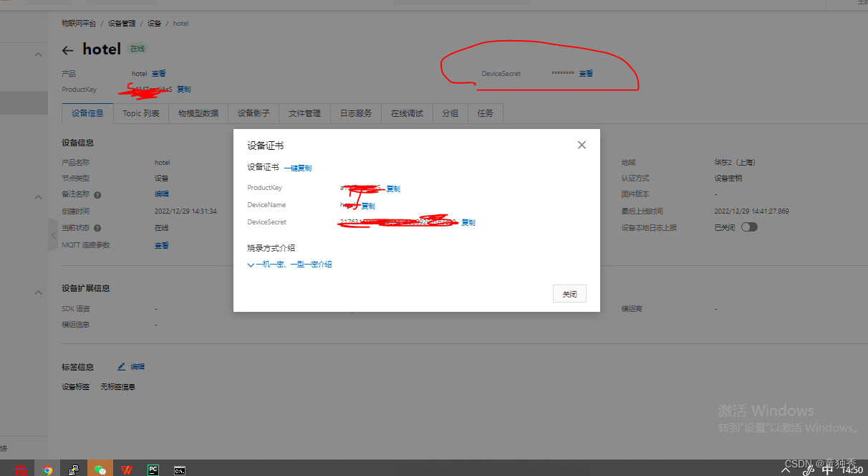The height and width of the screenshot is (476, 868).
Task: Click the WPS icon in the taskbar
Action: 127,470
